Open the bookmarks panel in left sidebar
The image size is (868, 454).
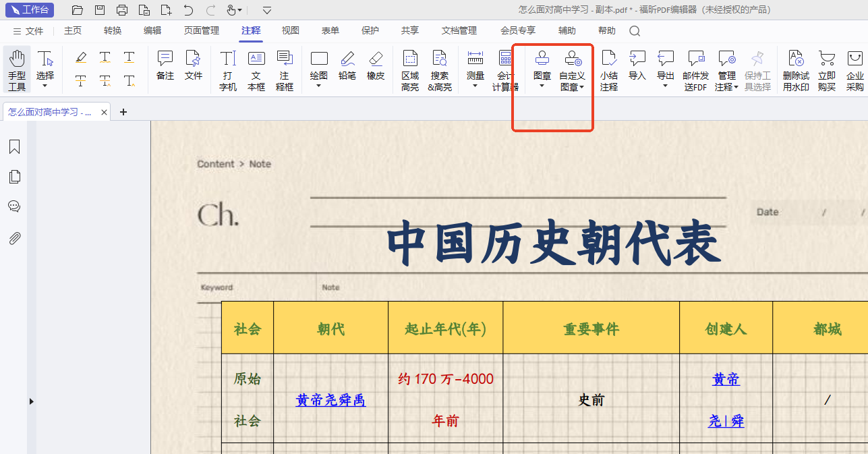(14, 147)
